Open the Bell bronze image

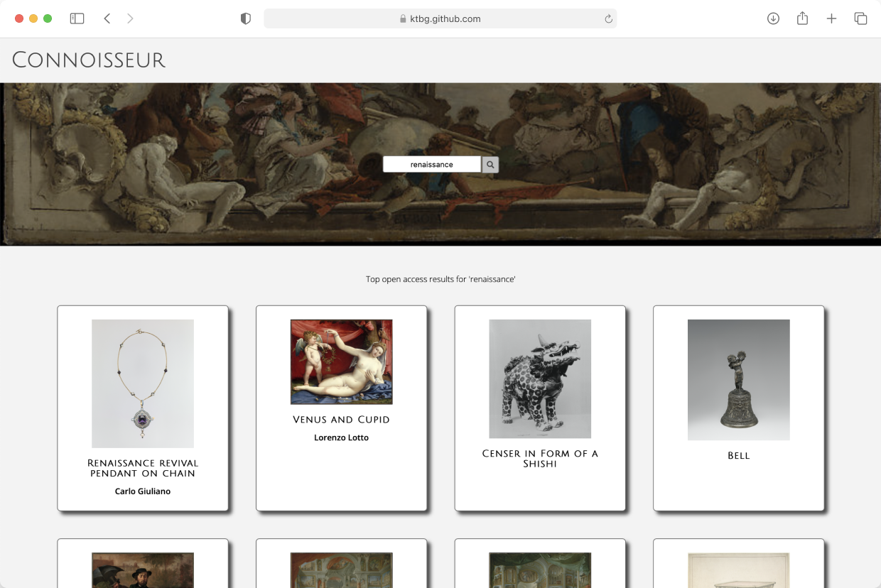[x=739, y=380]
